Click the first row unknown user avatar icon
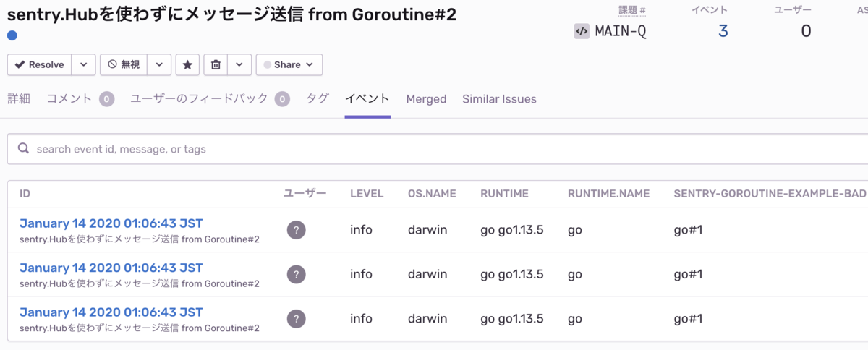868x350 pixels. 297,230
